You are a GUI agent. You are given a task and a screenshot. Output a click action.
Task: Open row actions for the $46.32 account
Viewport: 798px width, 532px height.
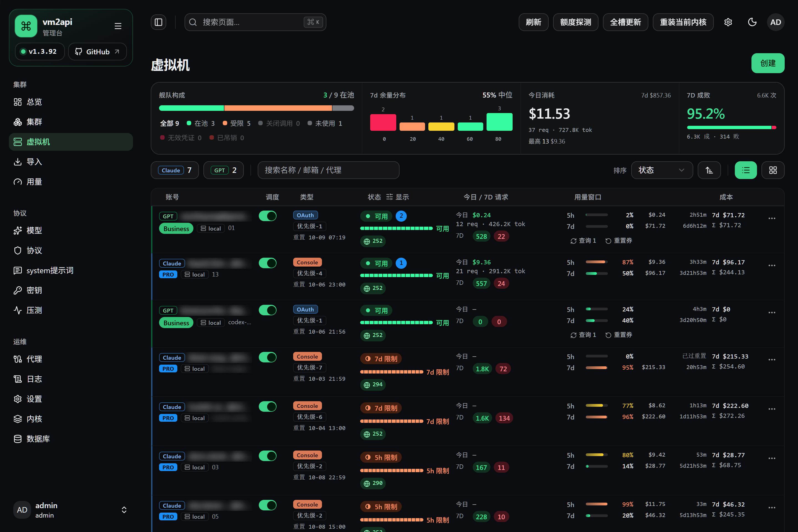point(771,507)
